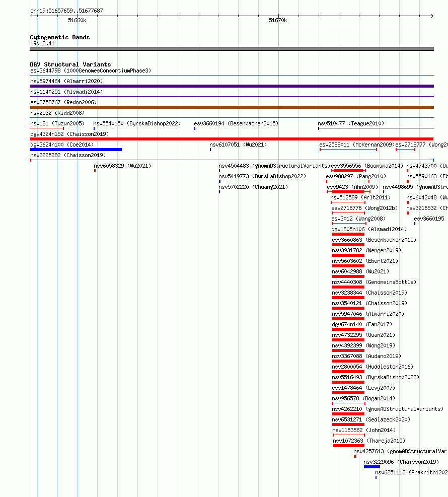
Task: Select the nsv181 (Tuzun2005) variant label
Action: pyautogui.click(x=57, y=123)
